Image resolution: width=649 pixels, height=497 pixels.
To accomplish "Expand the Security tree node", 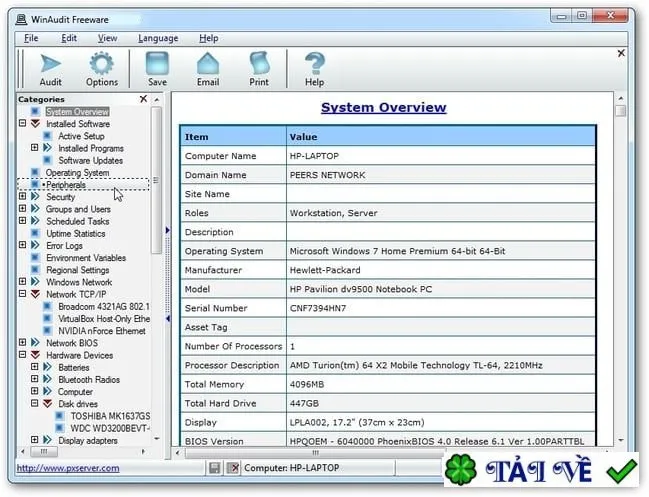I will pyautogui.click(x=22, y=196).
